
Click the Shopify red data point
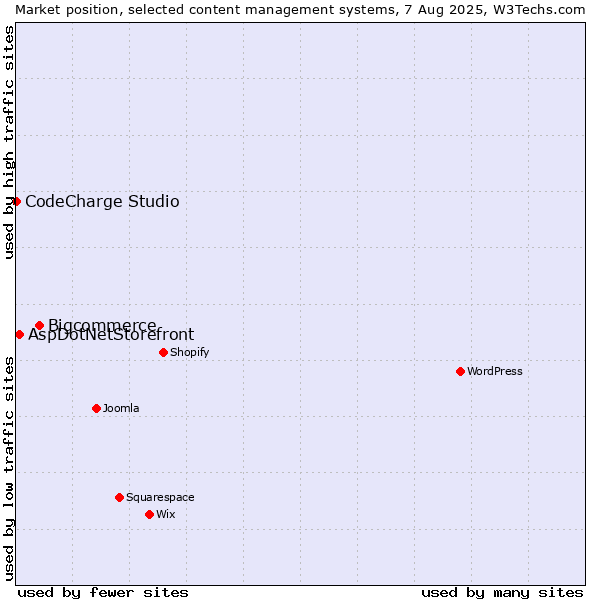[163, 352]
